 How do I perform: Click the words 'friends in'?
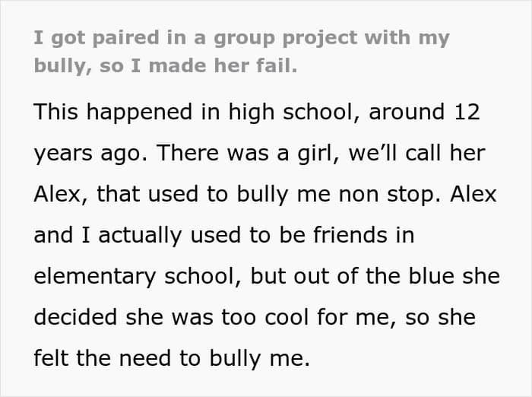tap(363, 235)
